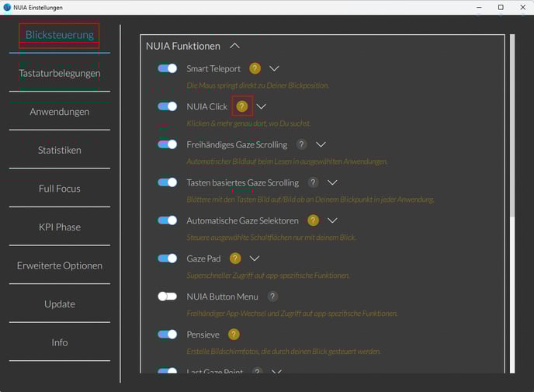Go to the Anwendungen tab
This screenshot has width=534, height=392.
pyautogui.click(x=60, y=112)
